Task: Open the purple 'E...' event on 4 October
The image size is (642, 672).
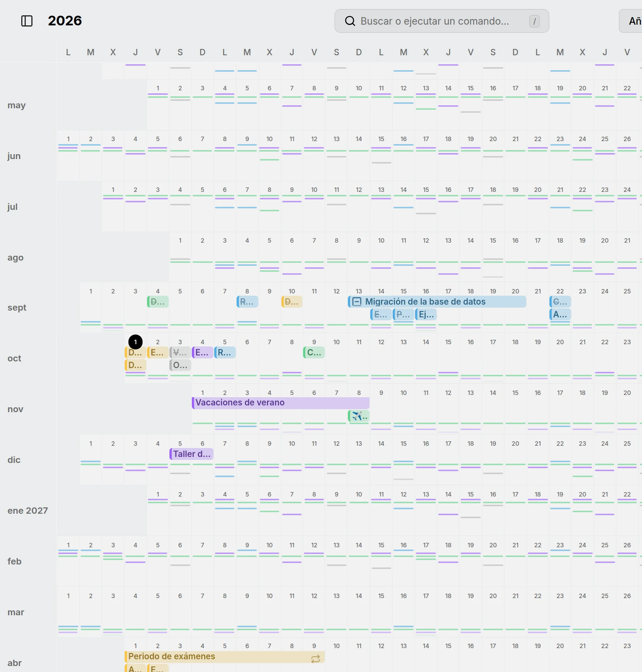Action: [203, 352]
